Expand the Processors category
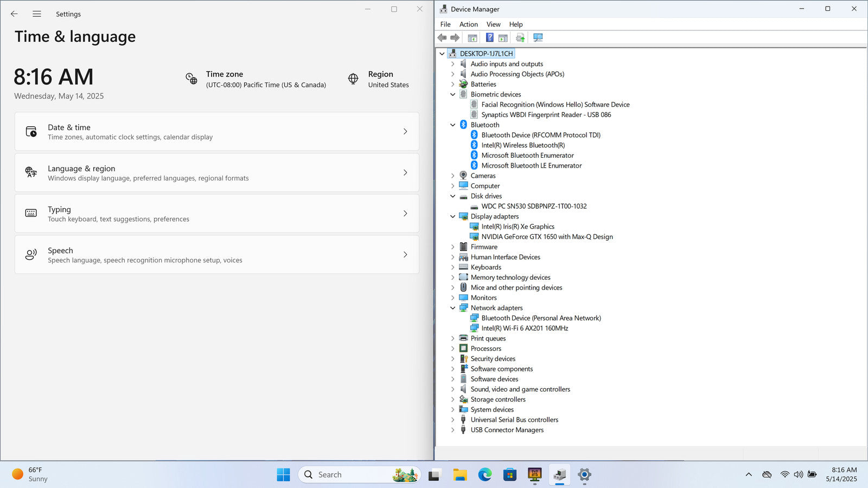This screenshot has height=488, width=868. tap(453, 349)
